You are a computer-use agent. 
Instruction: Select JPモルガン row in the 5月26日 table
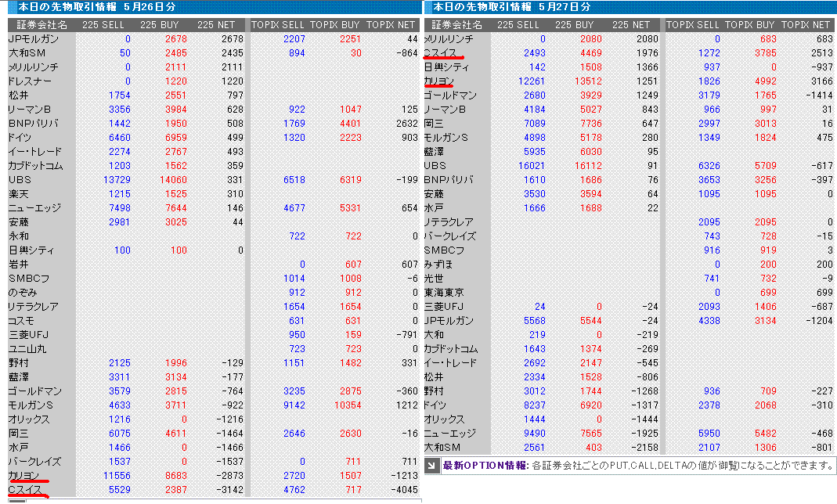click(x=33, y=39)
